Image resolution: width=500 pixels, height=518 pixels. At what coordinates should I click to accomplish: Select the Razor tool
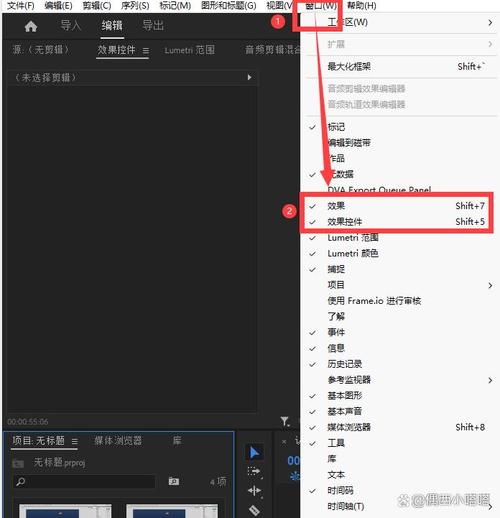coord(255,510)
